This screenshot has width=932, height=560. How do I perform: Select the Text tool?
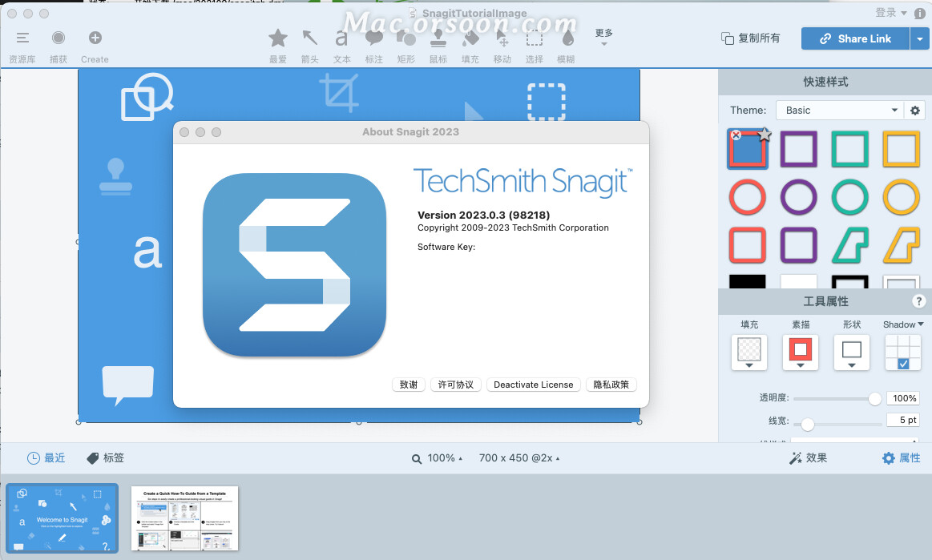[341, 38]
